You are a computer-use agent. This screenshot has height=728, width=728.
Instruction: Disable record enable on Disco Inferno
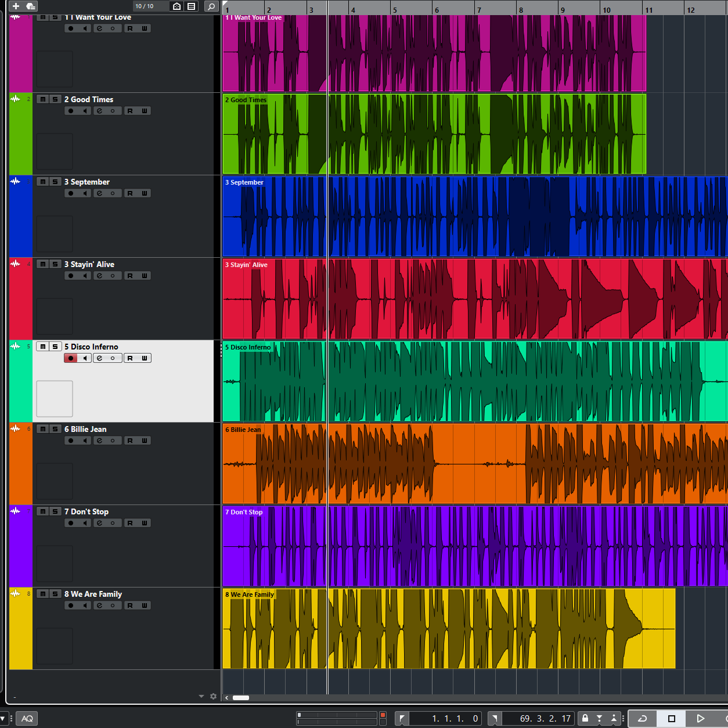[x=71, y=358]
